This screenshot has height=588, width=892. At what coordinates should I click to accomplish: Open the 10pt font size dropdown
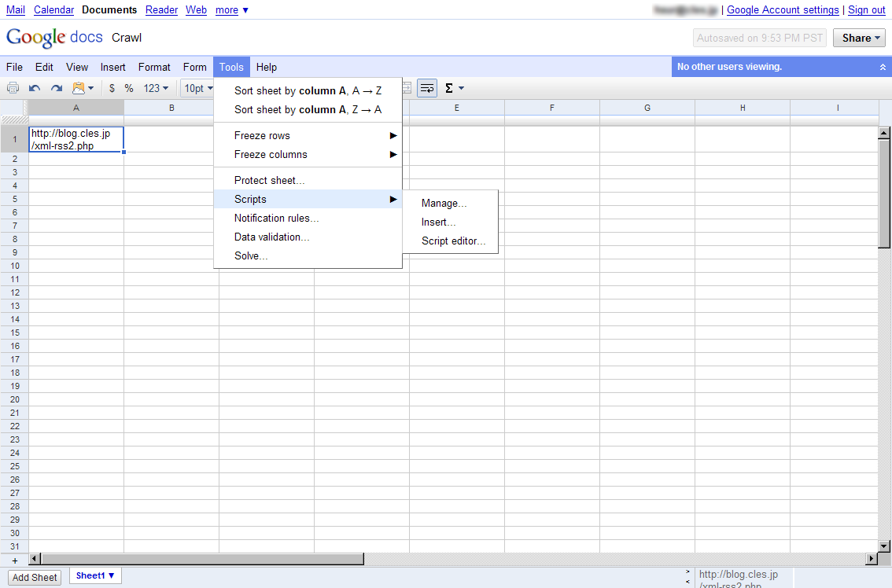197,88
